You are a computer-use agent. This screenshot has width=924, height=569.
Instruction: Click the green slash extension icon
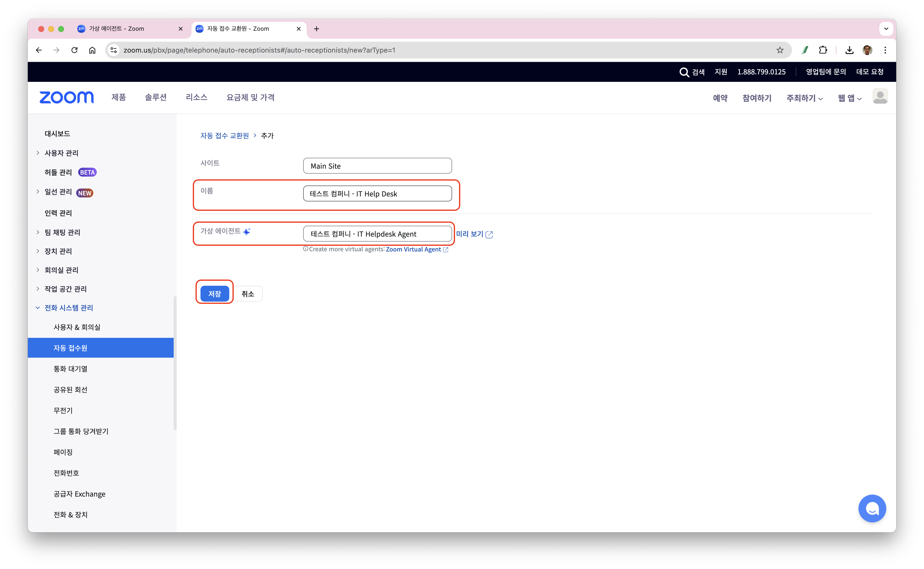(805, 50)
